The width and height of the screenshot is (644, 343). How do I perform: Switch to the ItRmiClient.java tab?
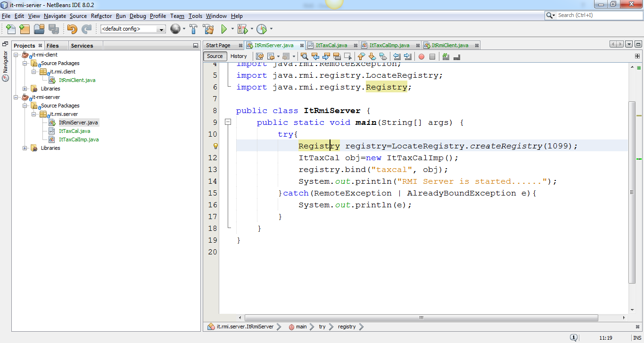tap(450, 45)
